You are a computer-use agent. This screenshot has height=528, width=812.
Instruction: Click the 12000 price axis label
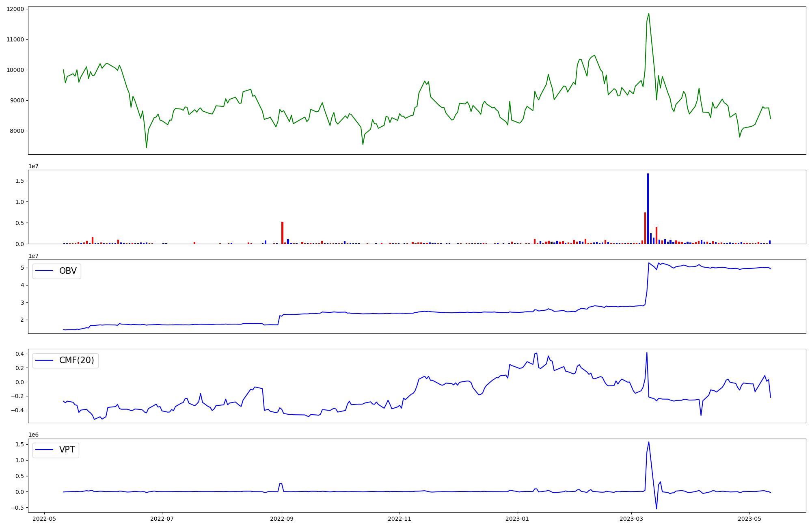(x=15, y=9)
